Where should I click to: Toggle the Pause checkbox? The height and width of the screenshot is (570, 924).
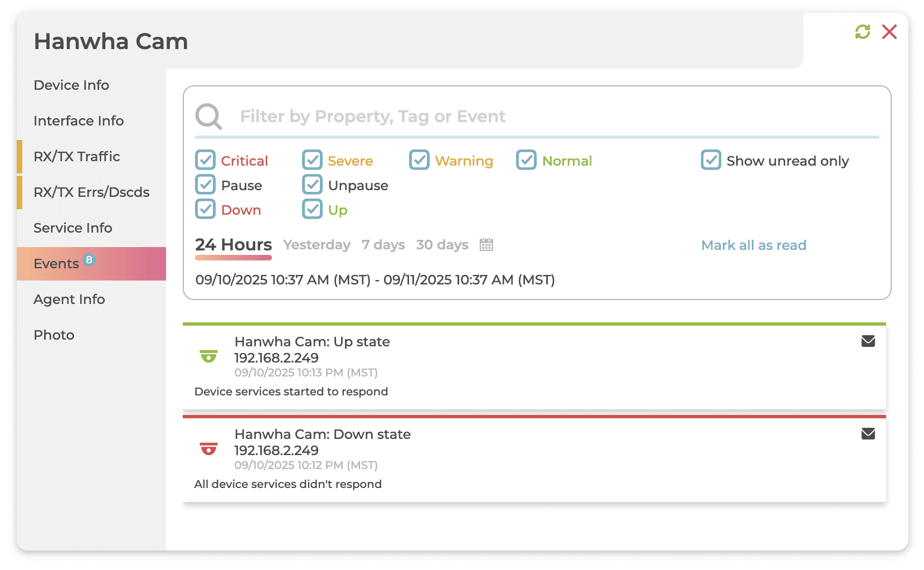(206, 185)
